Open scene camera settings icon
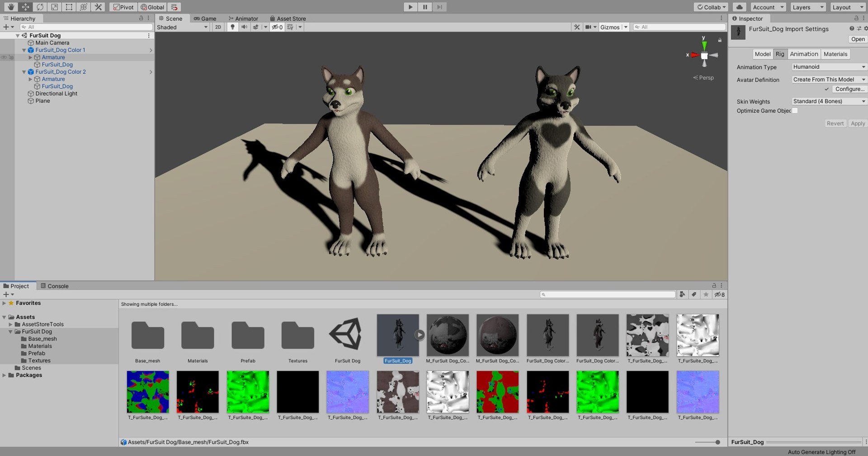The image size is (868, 456). tap(588, 27)
